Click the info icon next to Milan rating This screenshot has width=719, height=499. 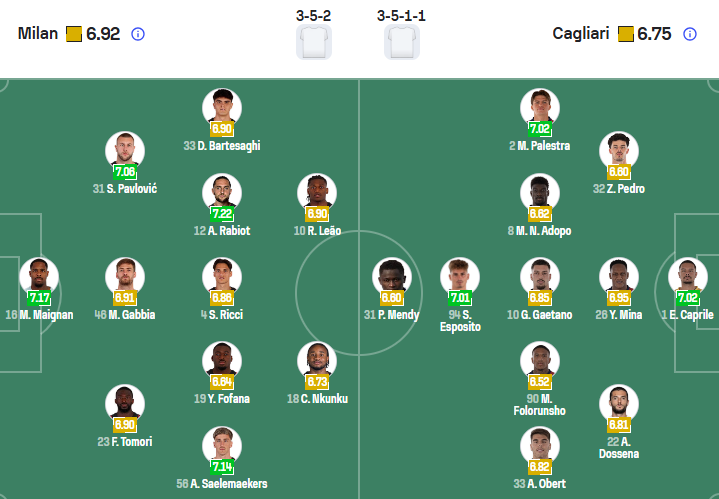138,34
